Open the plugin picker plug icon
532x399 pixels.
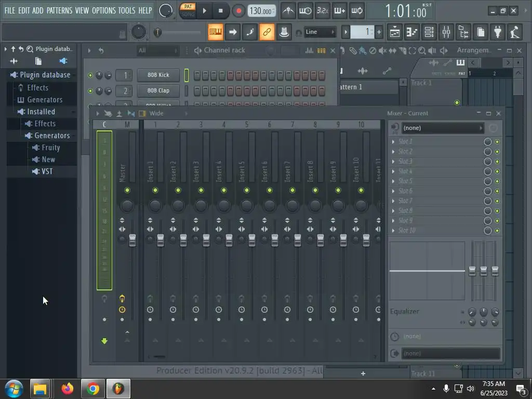coord(498,32)
